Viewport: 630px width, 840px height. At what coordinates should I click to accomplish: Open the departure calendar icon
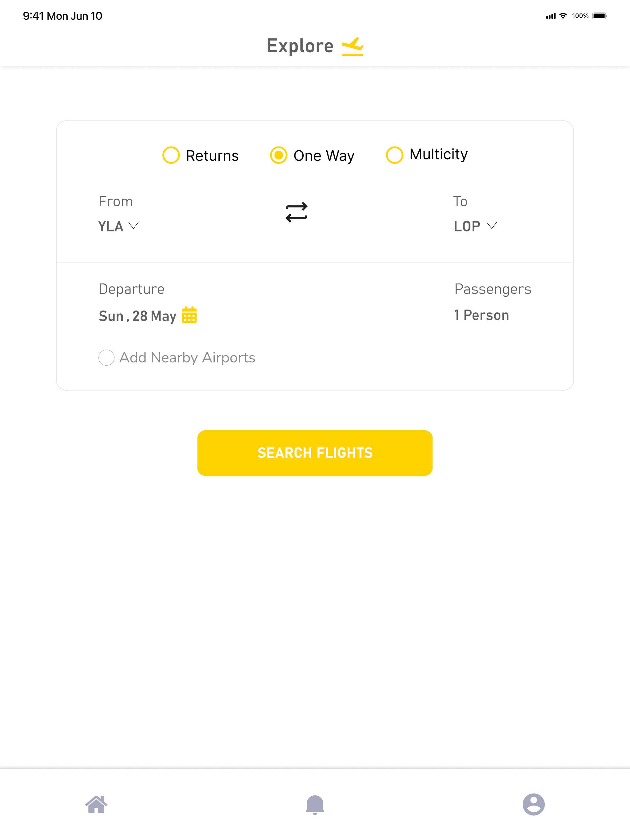(189, 315)
